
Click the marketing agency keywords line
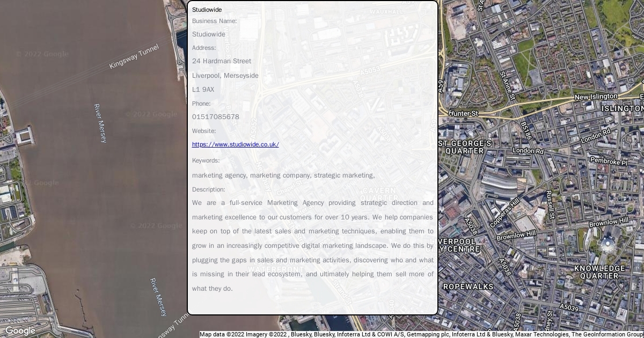[x=283, y=175]
